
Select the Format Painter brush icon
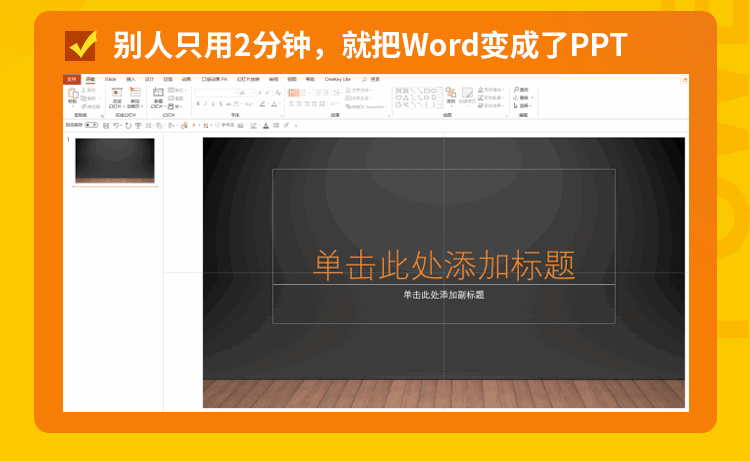[84, 107]
